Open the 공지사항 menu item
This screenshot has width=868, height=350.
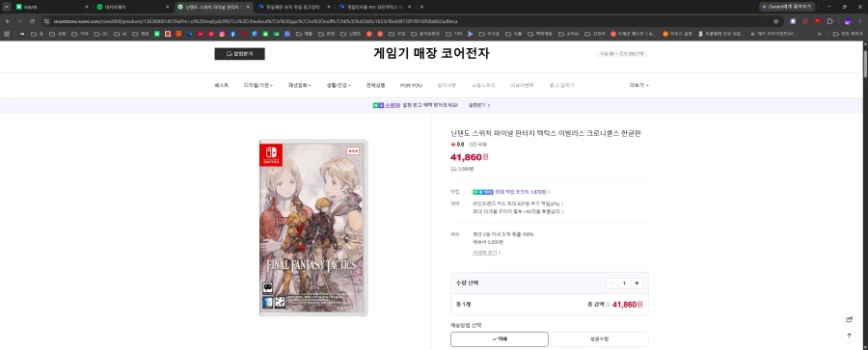point(447,85)
